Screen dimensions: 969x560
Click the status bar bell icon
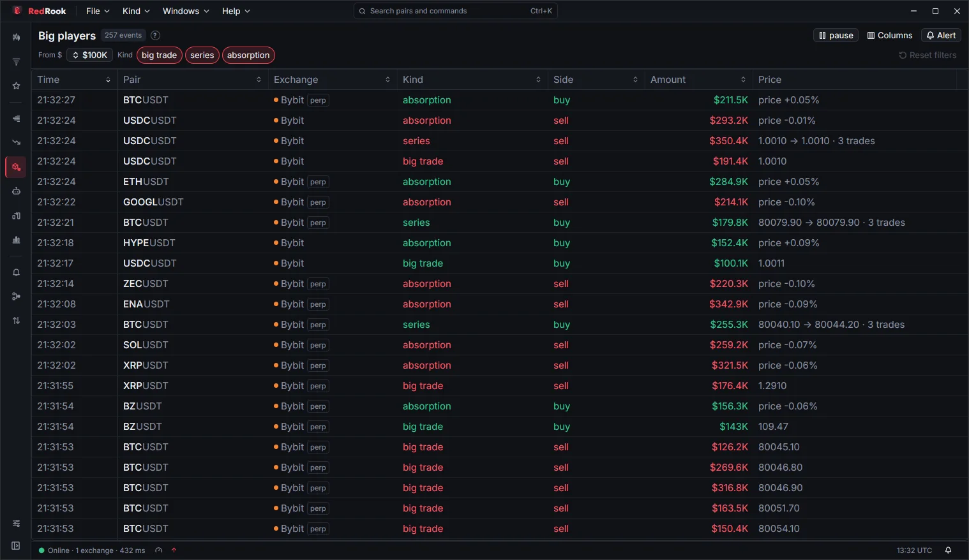948,550
